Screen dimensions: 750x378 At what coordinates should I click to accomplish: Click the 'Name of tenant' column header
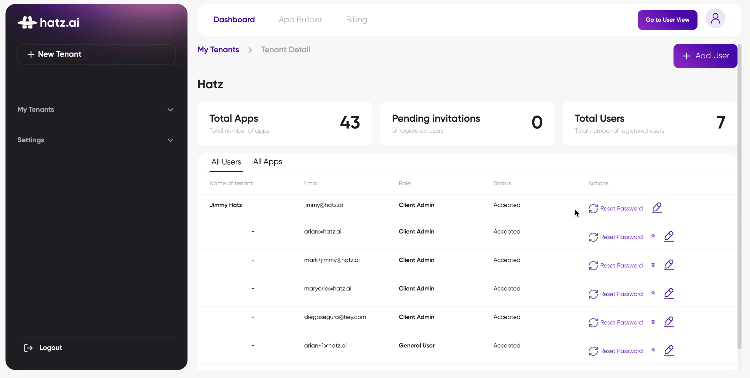231,183
